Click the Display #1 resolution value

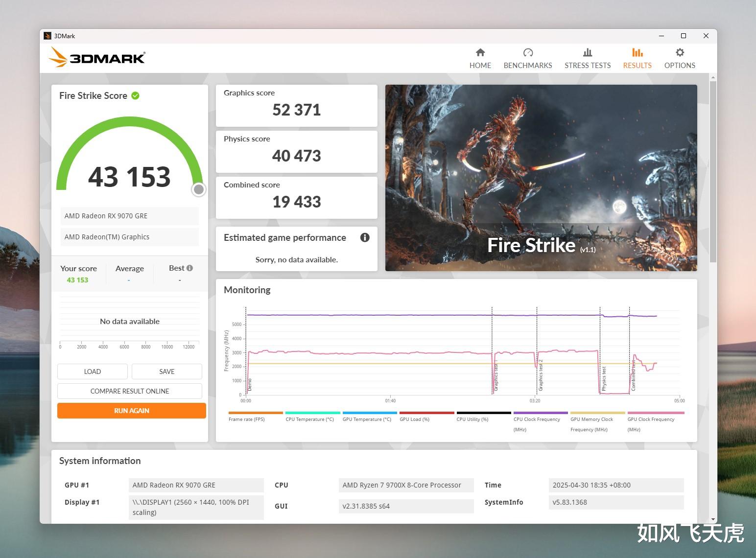click(196, 507)
